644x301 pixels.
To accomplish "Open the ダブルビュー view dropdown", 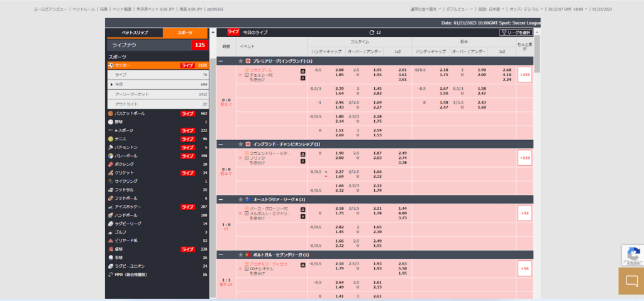I will point(460,9).
